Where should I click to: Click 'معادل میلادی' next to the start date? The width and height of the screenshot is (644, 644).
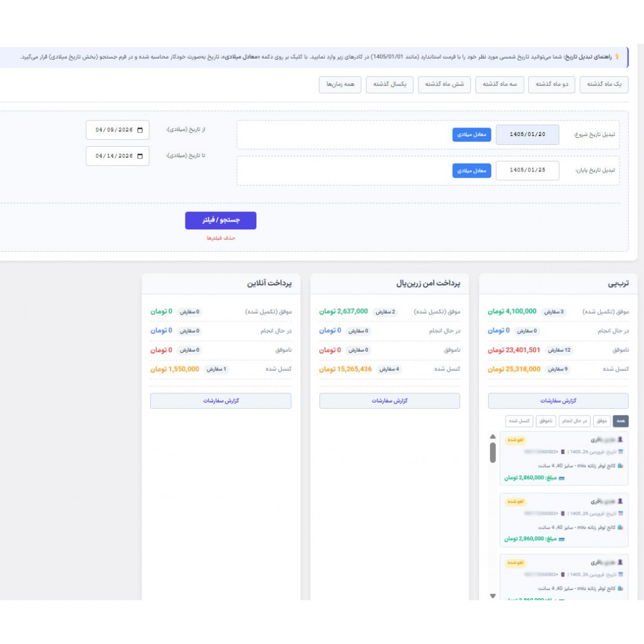click(x=471, y=135)
